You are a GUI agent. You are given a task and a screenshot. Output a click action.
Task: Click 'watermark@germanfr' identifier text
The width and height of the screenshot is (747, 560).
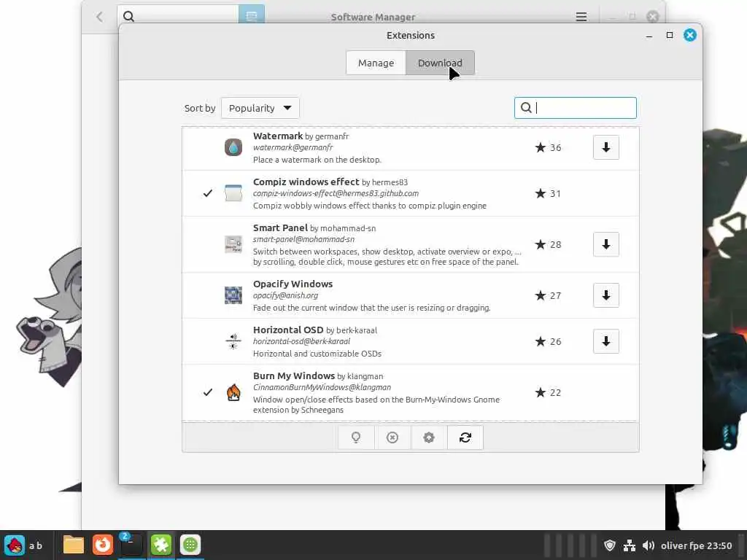[293, 147]
